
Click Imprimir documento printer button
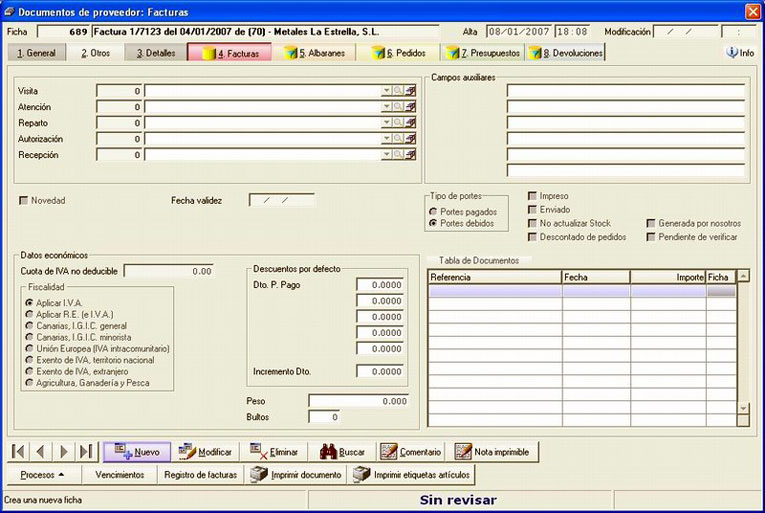[x=295, y=474]
